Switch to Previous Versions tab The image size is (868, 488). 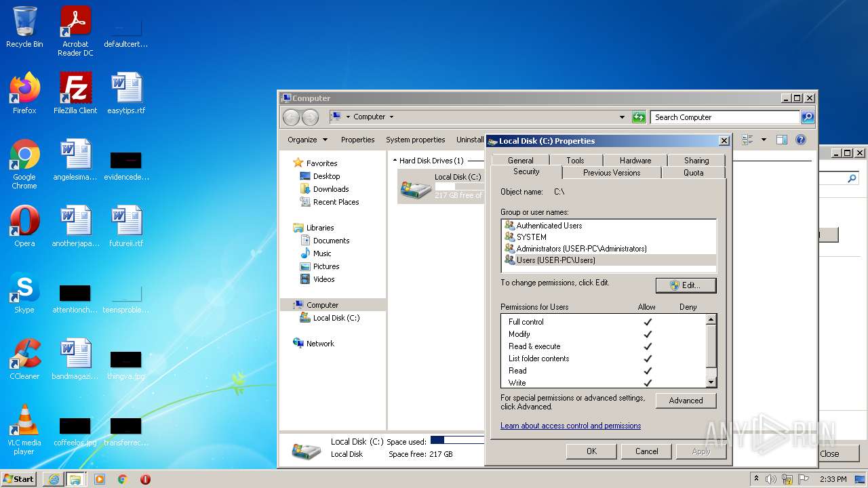pyautogui.click(x=612, y=173)
